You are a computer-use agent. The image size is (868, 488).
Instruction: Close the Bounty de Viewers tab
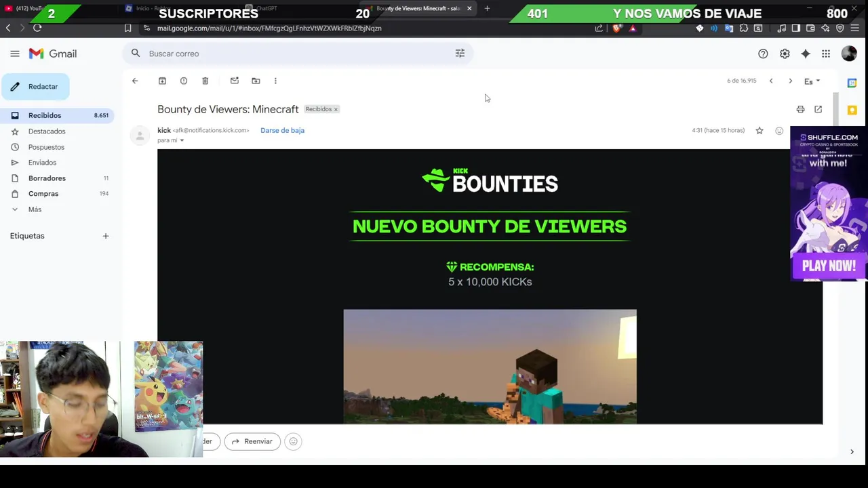click(x=469, y=8)
